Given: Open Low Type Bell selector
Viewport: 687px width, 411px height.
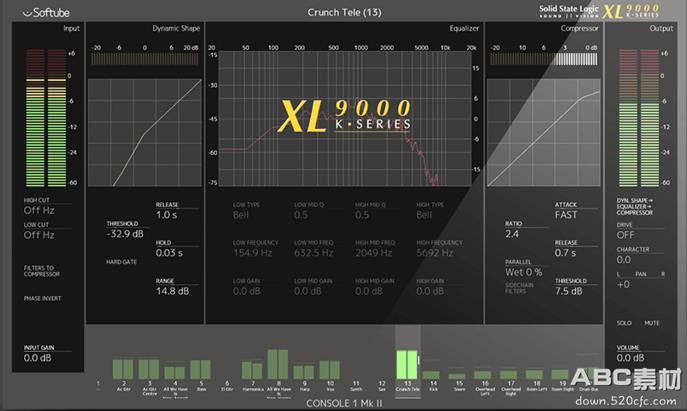Looking at the screenshot, I should (241, 215).
